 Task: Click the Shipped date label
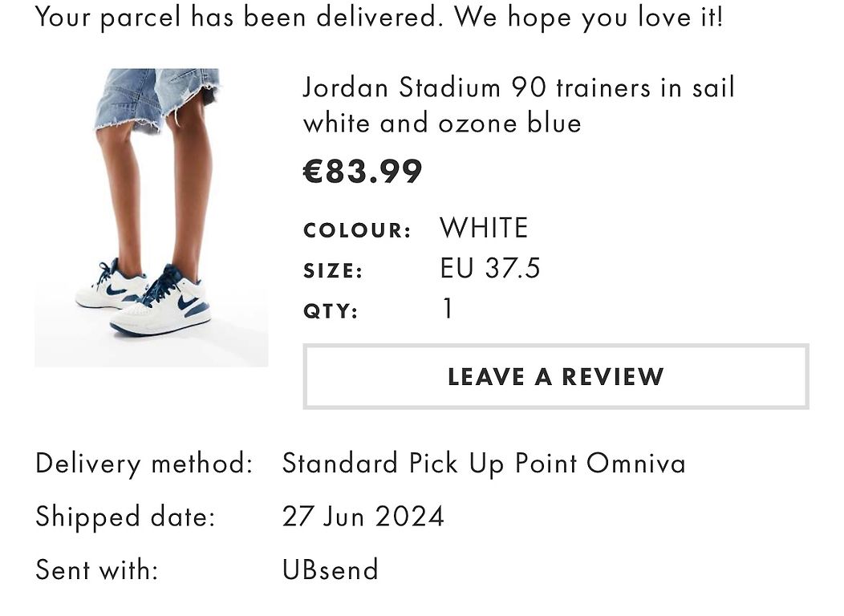click(125, 517)
